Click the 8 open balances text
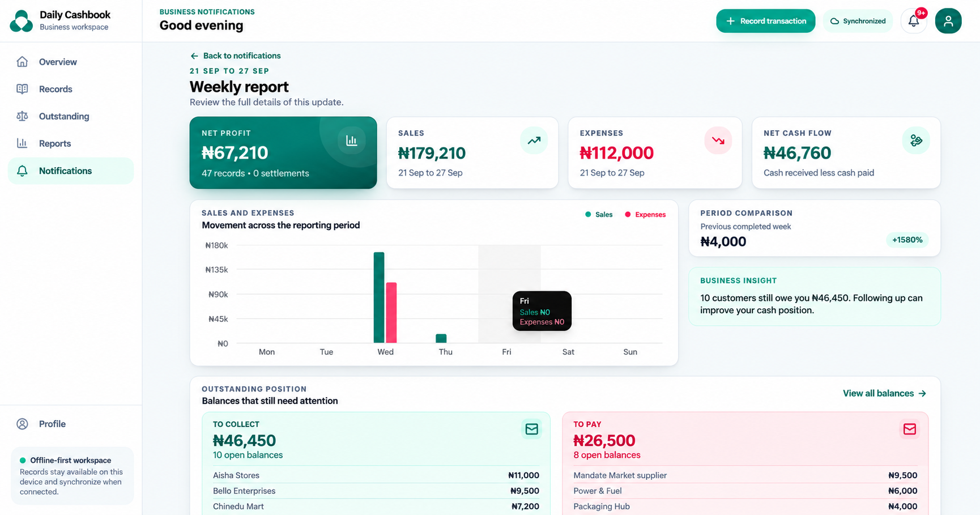 607,455
